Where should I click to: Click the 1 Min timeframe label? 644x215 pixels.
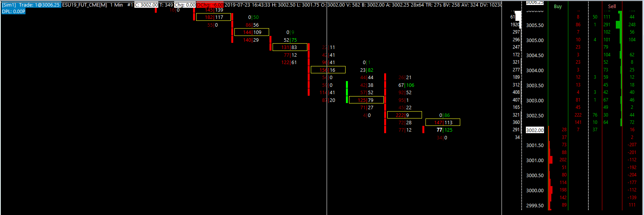coord(117,5)
